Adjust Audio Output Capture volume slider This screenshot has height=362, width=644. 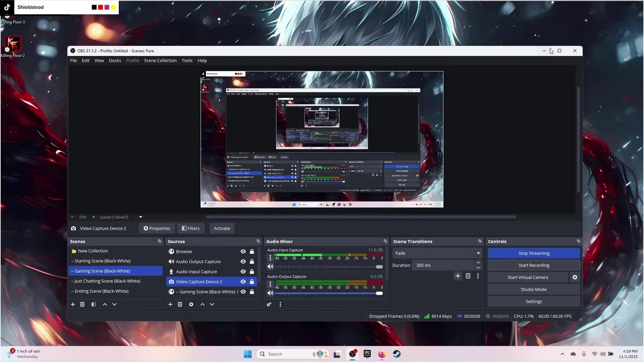[329, 293]
